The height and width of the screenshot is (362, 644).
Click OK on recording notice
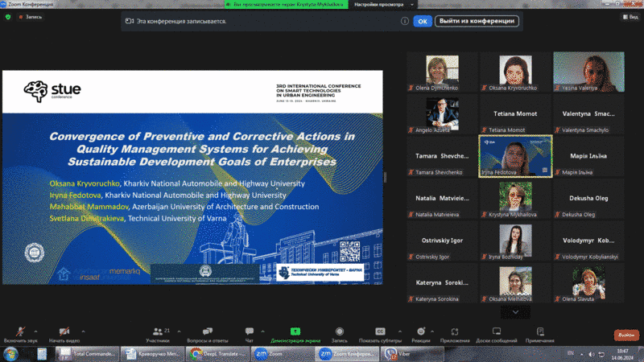[423, 21]
